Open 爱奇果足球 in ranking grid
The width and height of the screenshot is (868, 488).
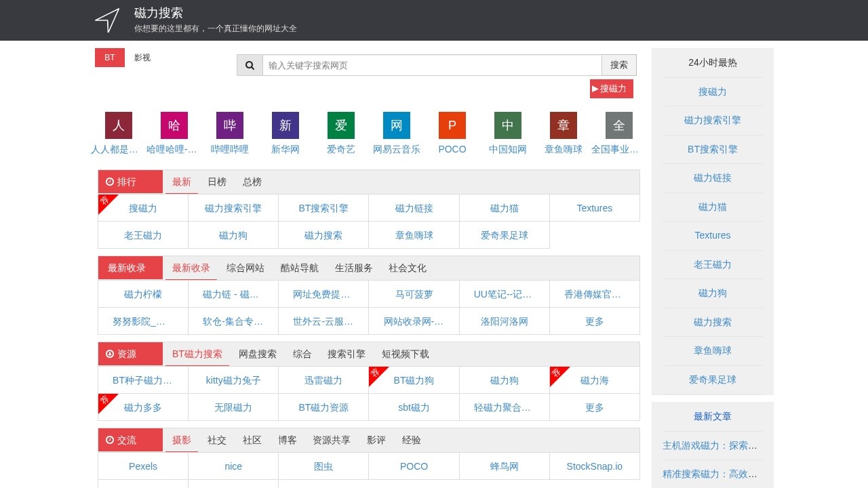pyautogui.click(x=505, y=235)
